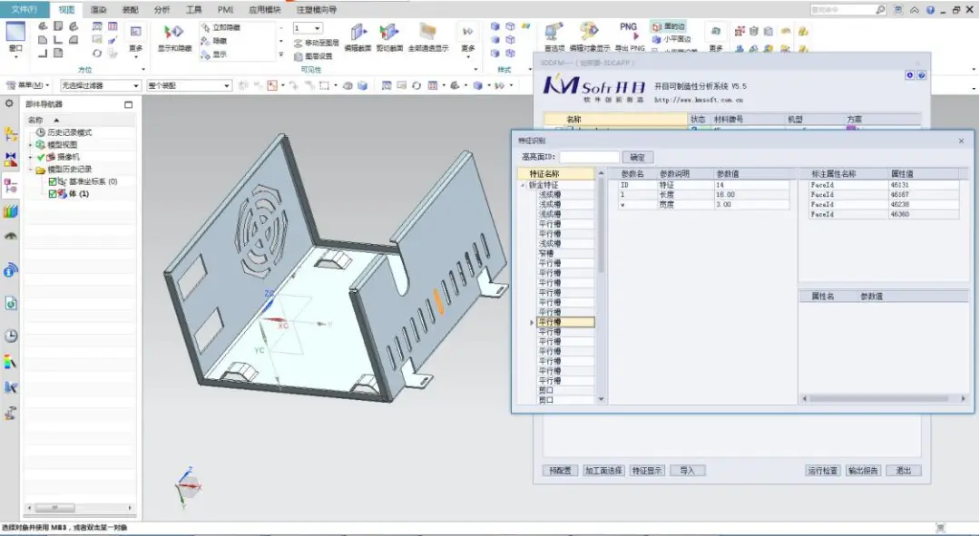980x536 pixels.
Task: Click the 显示和隐藏 (Show and Hide) icon
Action: pos(173,34)
